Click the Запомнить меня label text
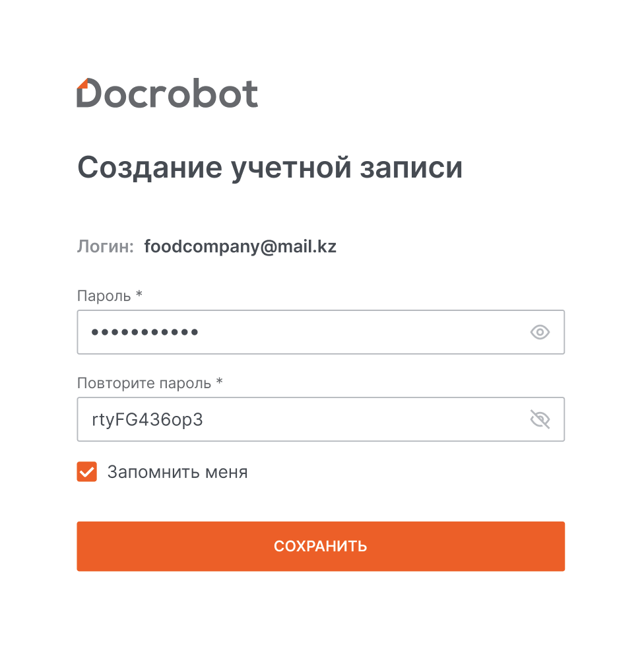This screenshot has height=647, width=644. [177, 472]
